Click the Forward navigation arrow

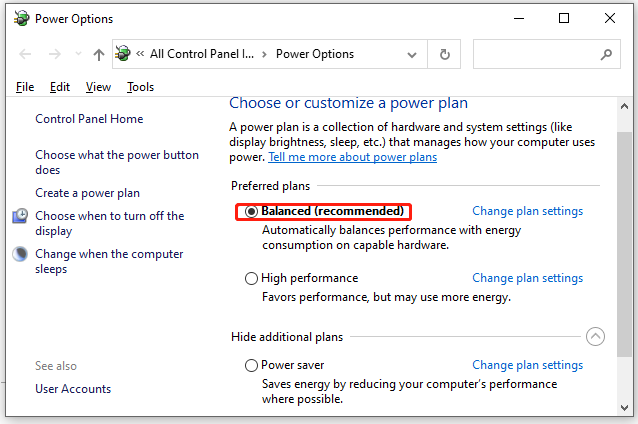point(56,55)
